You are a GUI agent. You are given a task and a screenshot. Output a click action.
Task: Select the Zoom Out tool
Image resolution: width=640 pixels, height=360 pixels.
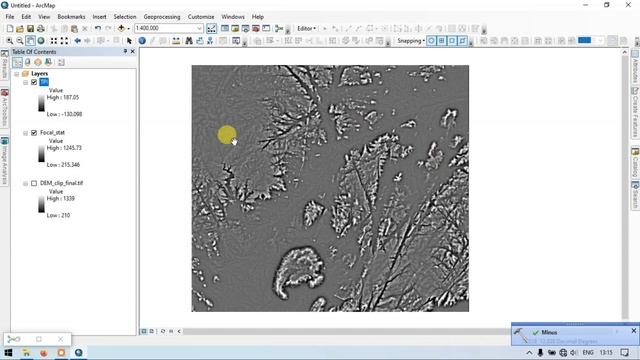click(20, 41)
